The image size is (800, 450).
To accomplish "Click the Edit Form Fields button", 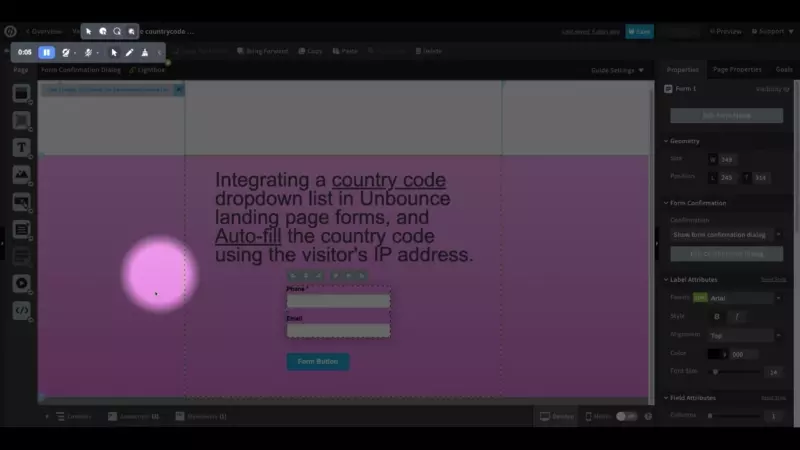I will (727, 115).
